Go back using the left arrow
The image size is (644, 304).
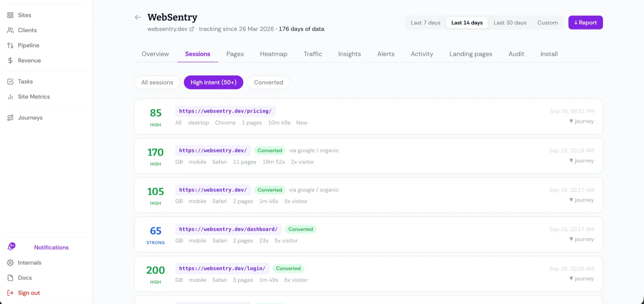[138, 17]
